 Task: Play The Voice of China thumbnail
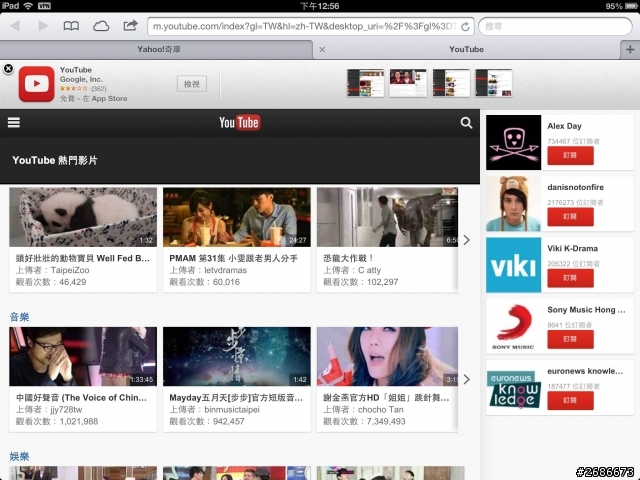[x=83, y=356]
